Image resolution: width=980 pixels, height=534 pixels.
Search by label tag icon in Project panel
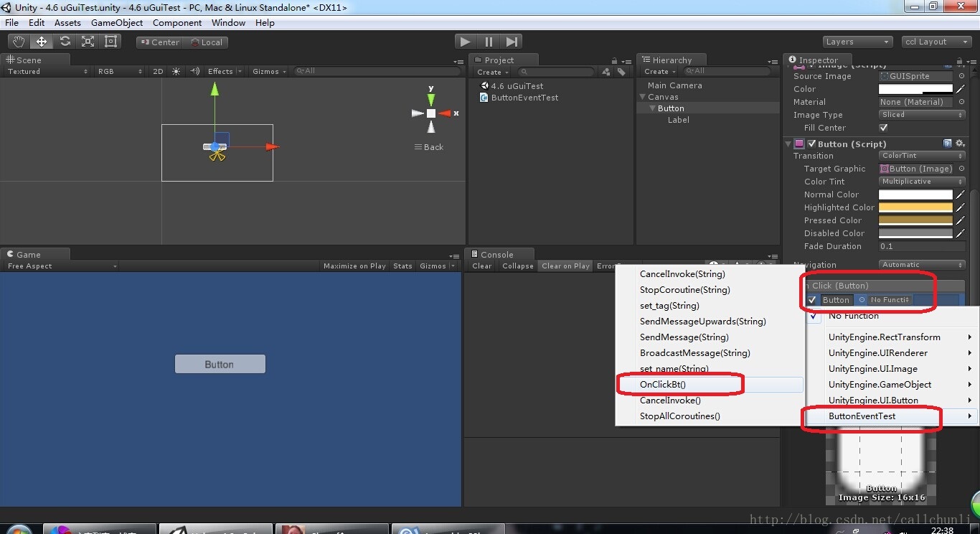[x=621, y=72]
